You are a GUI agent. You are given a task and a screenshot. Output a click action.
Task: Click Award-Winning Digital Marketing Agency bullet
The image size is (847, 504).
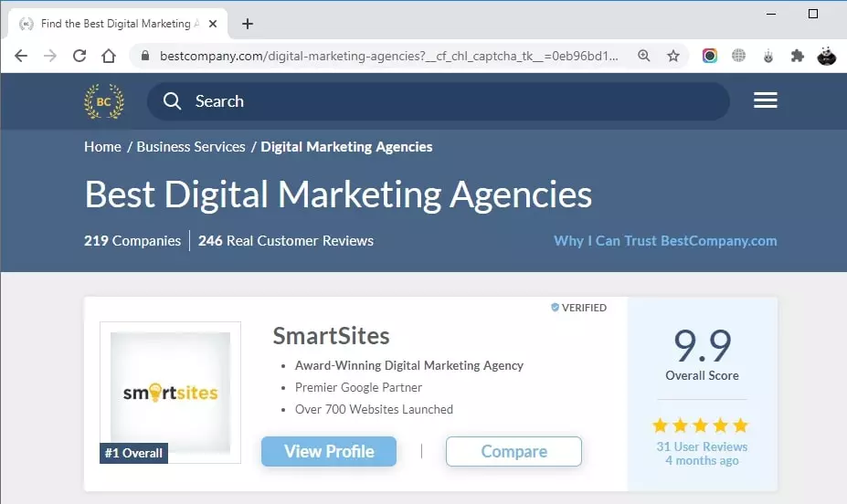click(409, 365)
